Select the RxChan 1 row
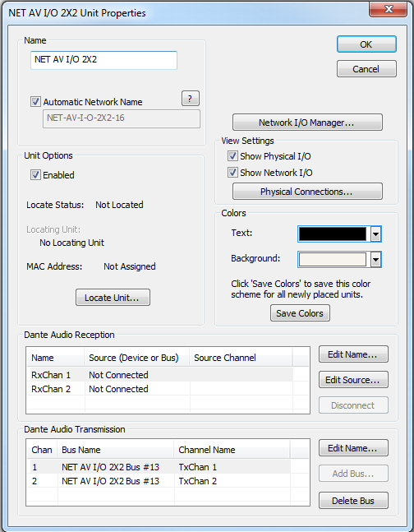This screenshot has width=414, height=532. point(160,375)
